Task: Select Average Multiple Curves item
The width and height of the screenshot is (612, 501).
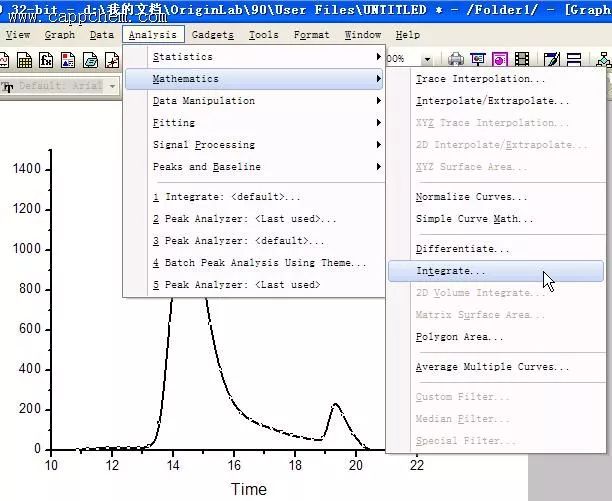Action: click(x=496, y=367)
